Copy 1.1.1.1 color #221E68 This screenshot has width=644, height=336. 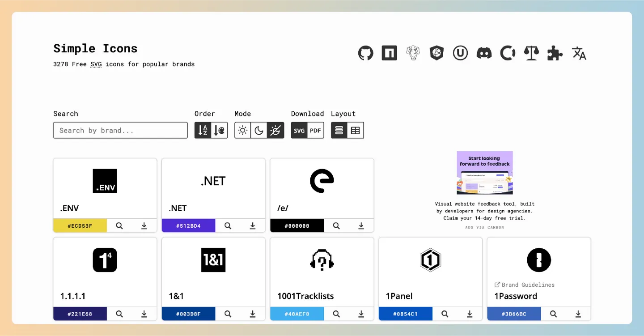(80, 314)
